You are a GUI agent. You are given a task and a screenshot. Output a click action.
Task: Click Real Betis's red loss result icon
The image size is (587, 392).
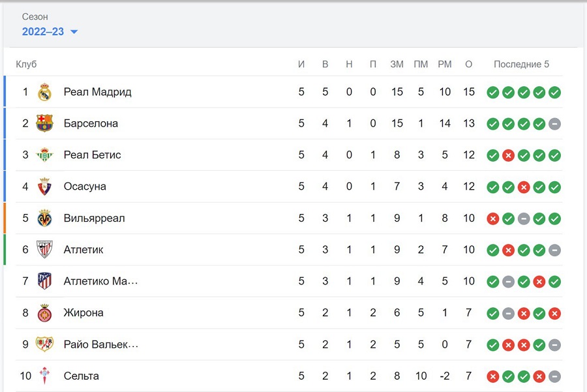[508, 155]
